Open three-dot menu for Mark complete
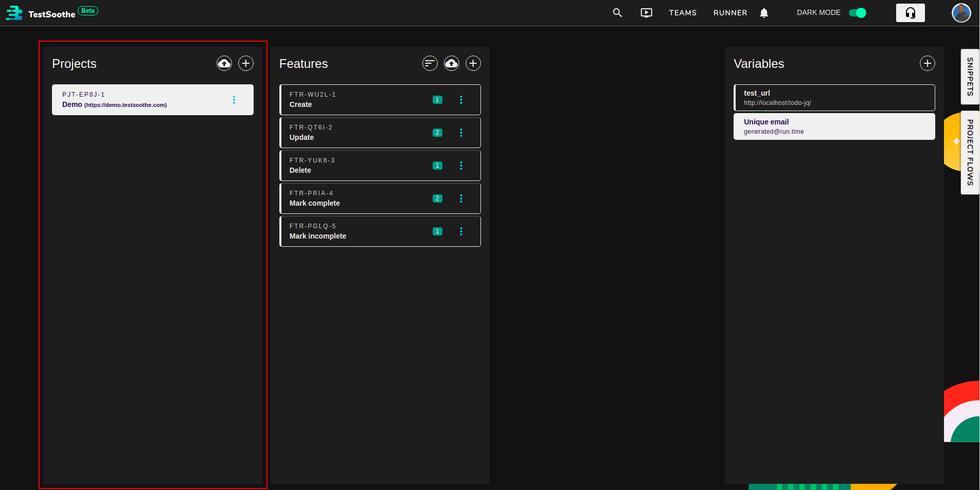 click(461, 198)
